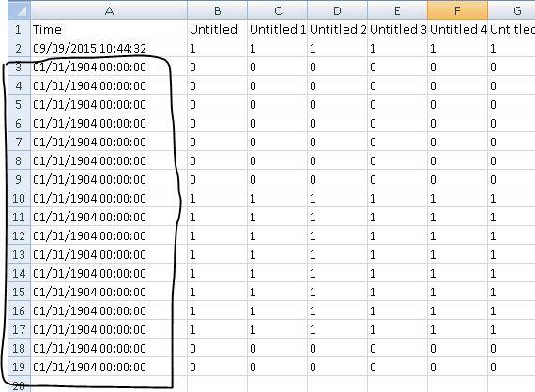The image size is (535, 392).
Task: Click cell D17 containing 1
Action: click(x=338, y=329)
